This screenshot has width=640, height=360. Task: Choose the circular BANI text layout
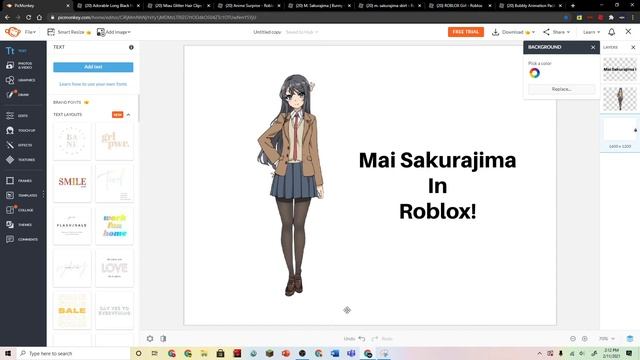click(x=72, y=141)
